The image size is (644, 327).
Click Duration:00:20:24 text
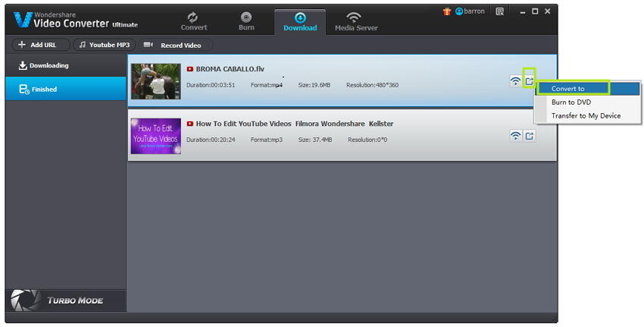[x=211, y=140]
